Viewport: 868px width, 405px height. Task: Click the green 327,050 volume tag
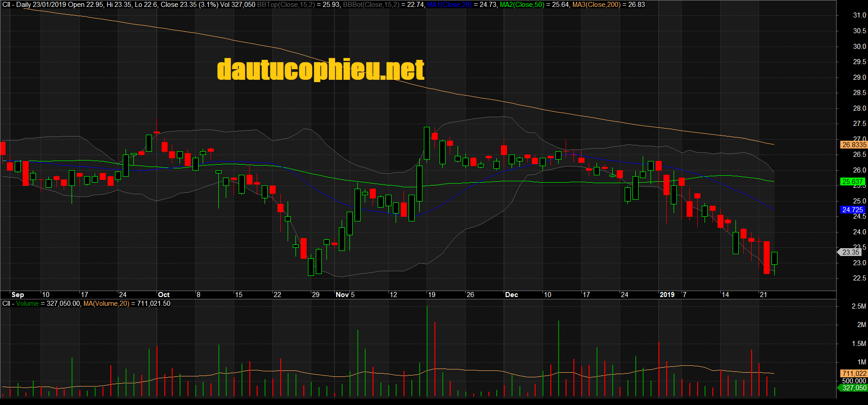(x=853, y=388)
